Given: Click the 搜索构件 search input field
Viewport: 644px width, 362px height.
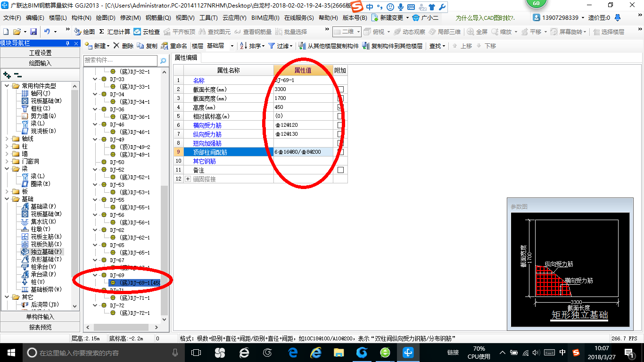Looking at the screenshot, I should (x=121, y=61).
